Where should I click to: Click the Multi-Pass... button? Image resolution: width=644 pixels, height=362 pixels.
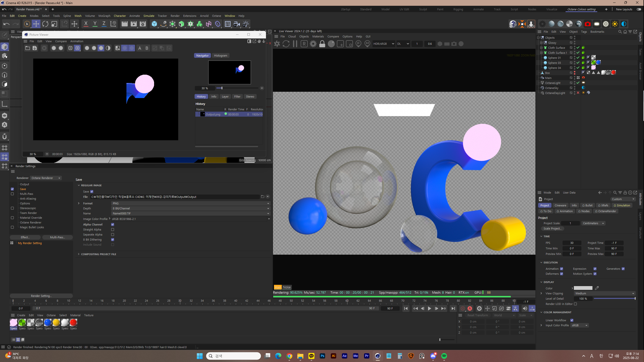tap(58, 237)
